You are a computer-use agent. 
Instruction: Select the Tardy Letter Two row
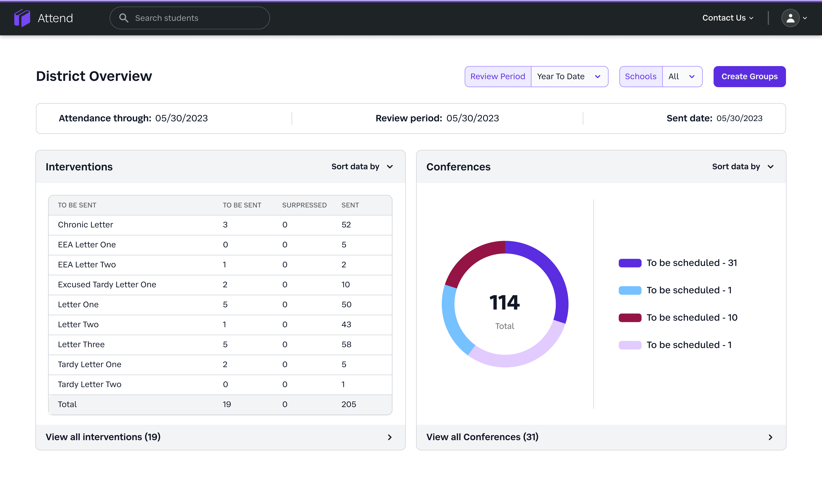tap(220, 385)
